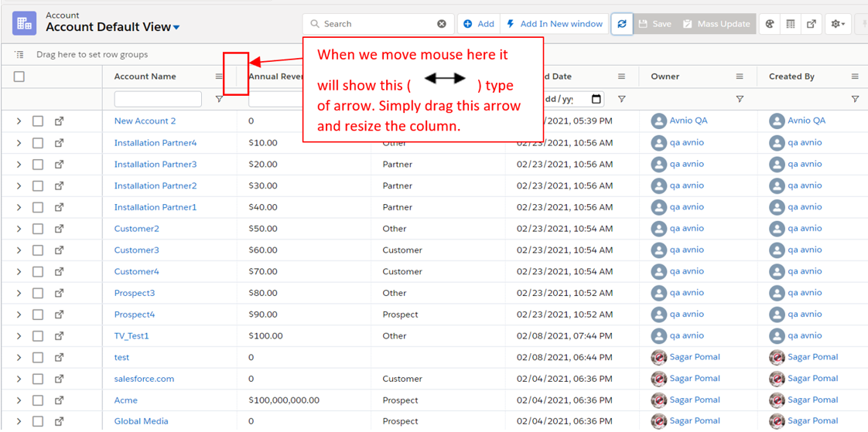Click the Account Name filter text field
This screenshot has width=868, height=432.
[x=158, y=99]
